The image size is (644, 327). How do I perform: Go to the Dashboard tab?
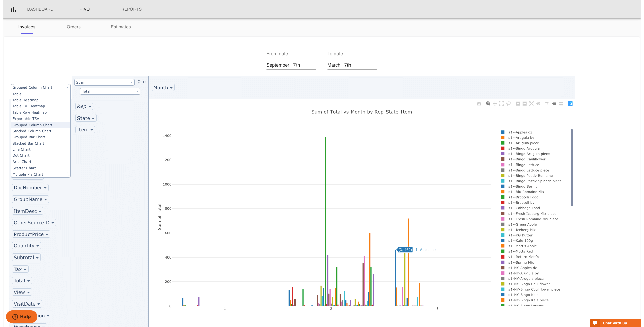40,9
